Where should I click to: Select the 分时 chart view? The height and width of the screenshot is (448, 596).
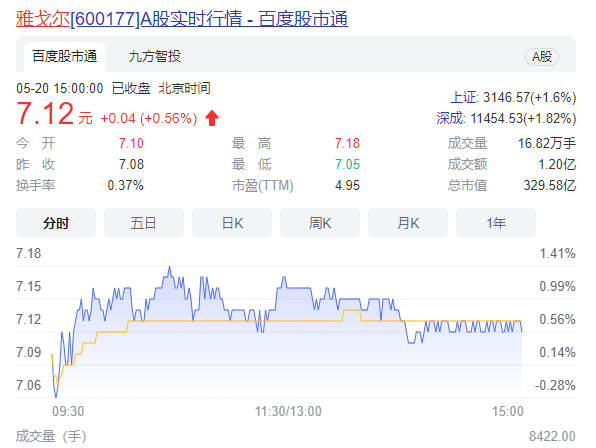pyautogui.click(x=56, y=223)
